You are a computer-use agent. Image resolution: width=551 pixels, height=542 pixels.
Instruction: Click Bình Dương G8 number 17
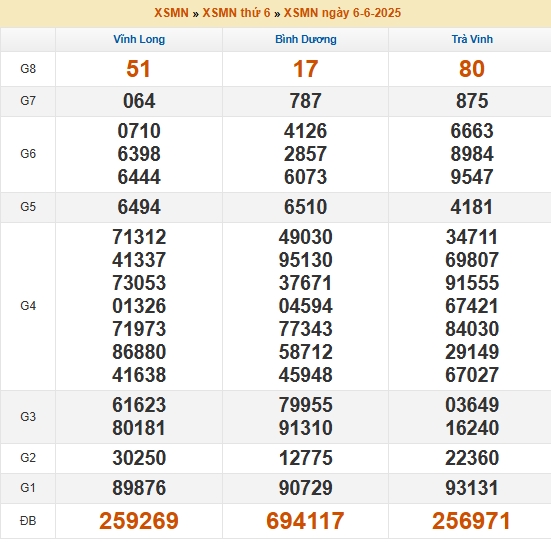point(306,69)
